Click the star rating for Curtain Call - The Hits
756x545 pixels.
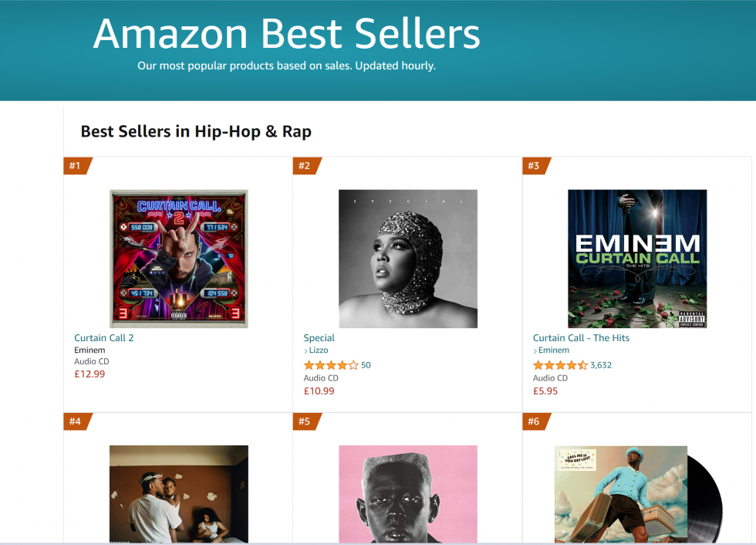point(560,365)
